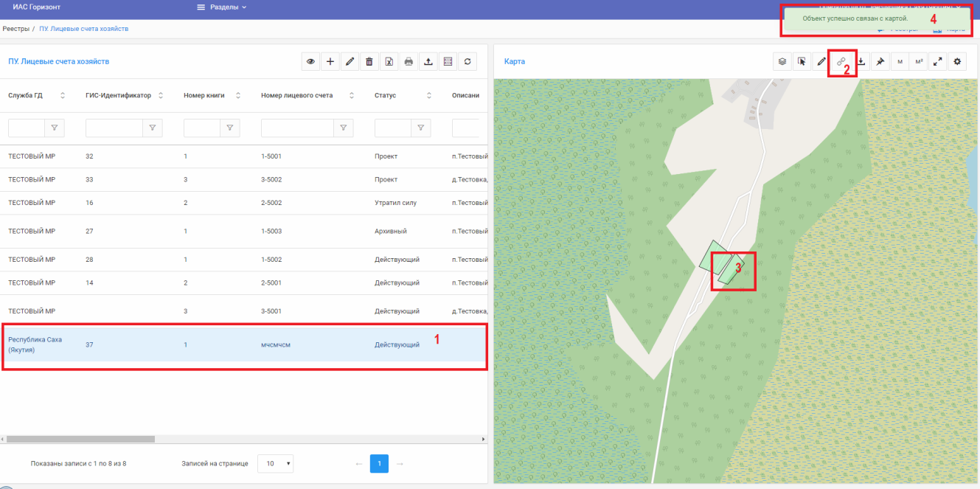Click page 1 pagination button

tap(379, 464)
